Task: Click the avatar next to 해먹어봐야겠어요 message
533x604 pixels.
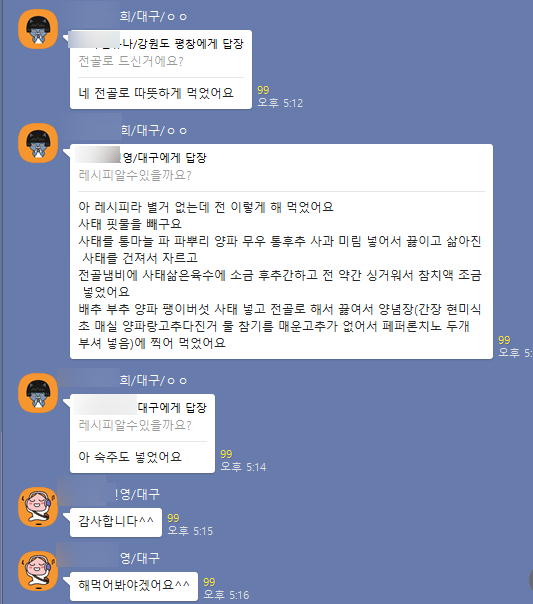Action: click(x=38, y=571)
